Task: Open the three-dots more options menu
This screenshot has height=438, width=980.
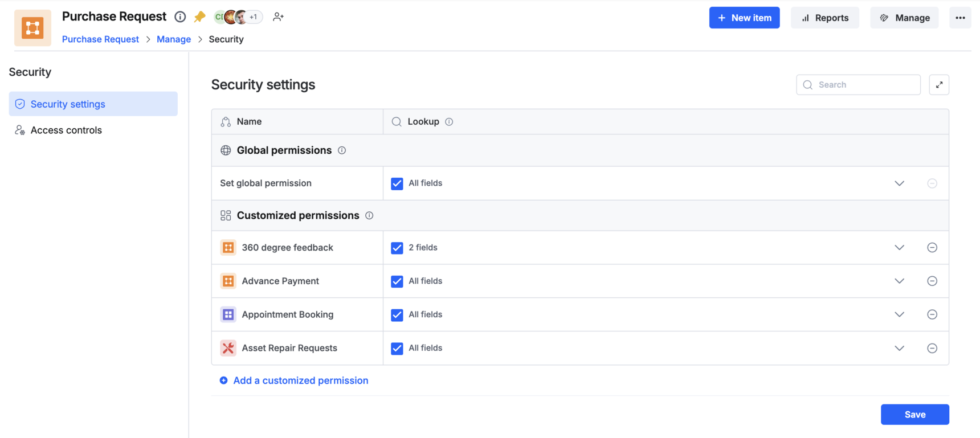Action: tap(960, 18)
